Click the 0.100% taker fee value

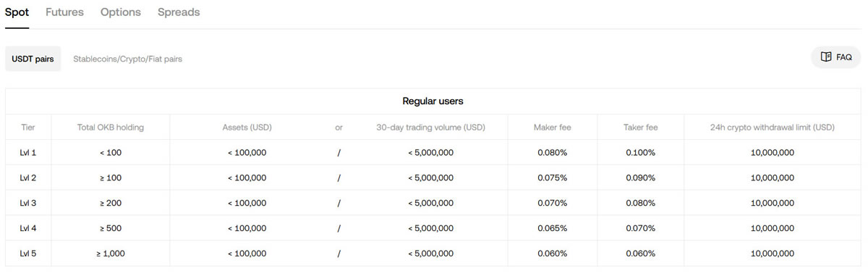point(640,152)
